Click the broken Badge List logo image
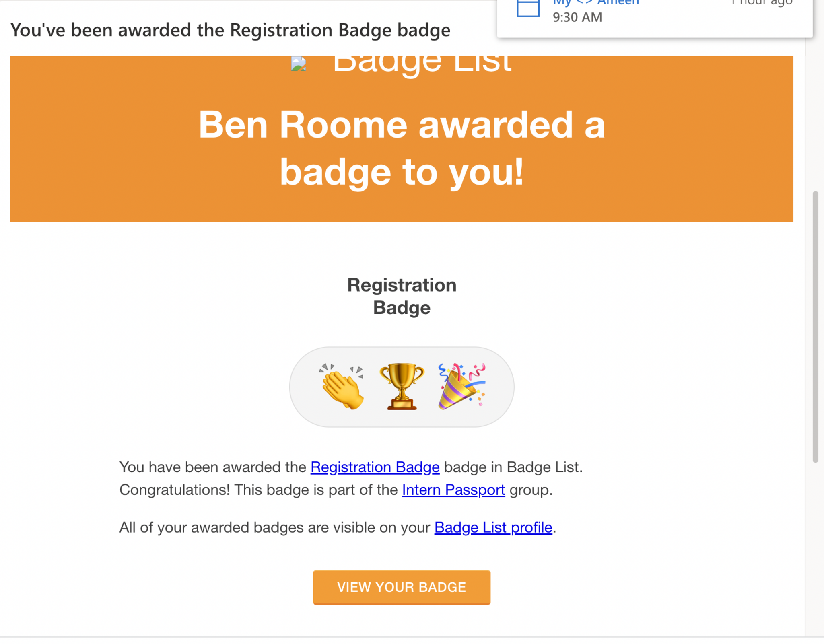 [299, 64]
